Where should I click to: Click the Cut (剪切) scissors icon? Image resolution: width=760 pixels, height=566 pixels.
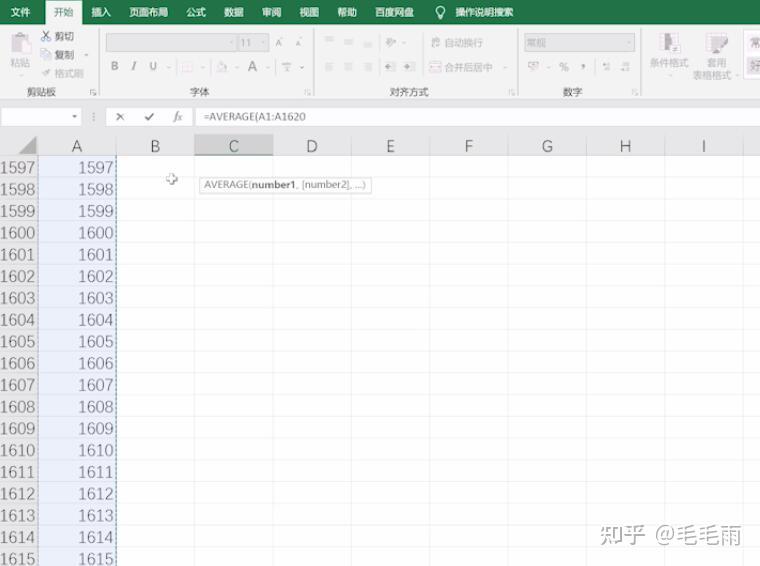46,36
